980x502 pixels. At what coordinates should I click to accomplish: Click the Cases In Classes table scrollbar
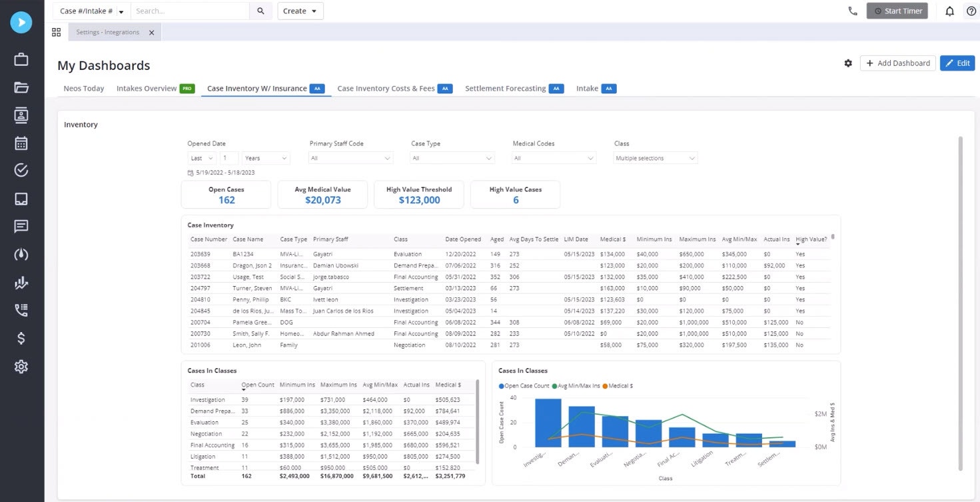[x=477, y=422]
